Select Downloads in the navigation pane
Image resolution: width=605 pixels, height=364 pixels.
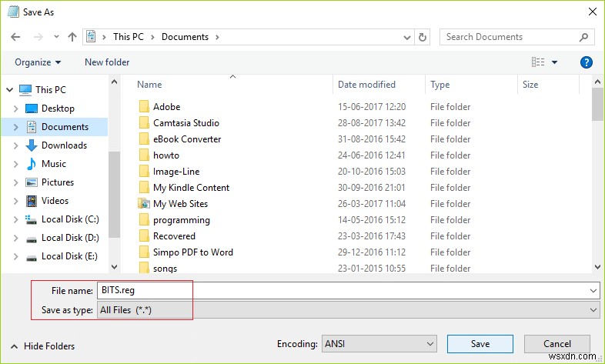point(64,145)
